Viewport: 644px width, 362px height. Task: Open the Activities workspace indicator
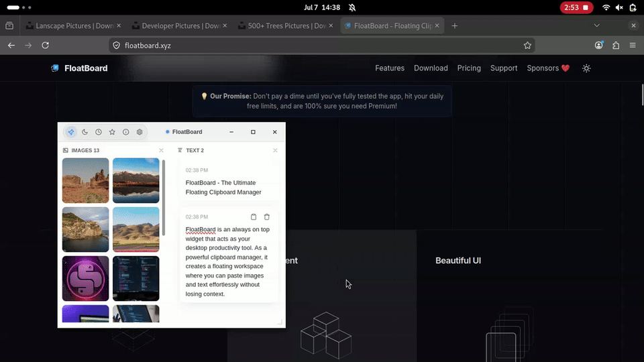[19, 7]
